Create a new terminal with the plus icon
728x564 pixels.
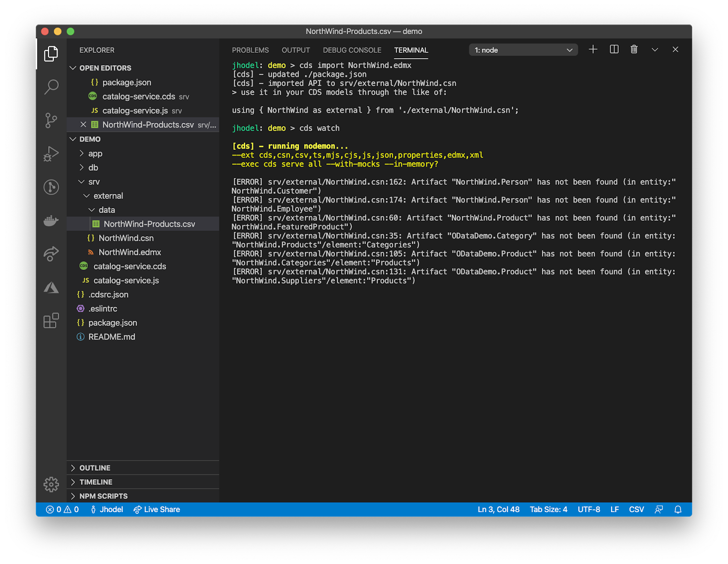[593, 49]
